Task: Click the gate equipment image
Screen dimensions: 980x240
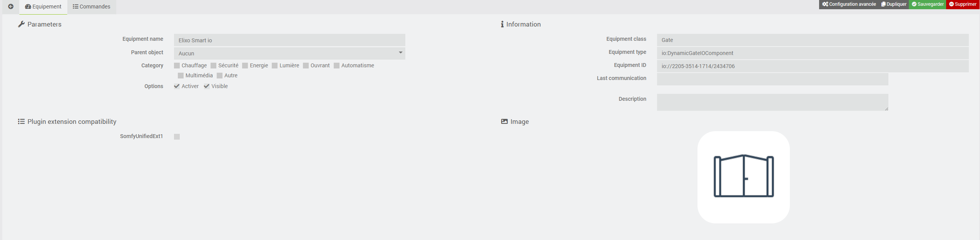Action: pyautogui.click(x=743, y=177)
